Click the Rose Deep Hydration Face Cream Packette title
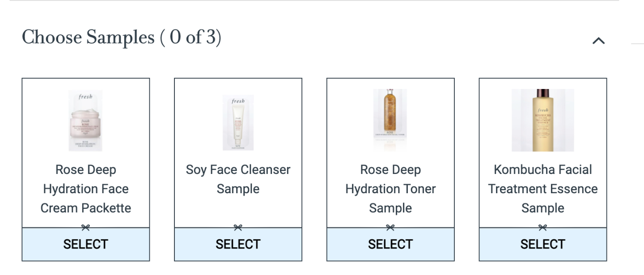644x275 pixels. 86,189
